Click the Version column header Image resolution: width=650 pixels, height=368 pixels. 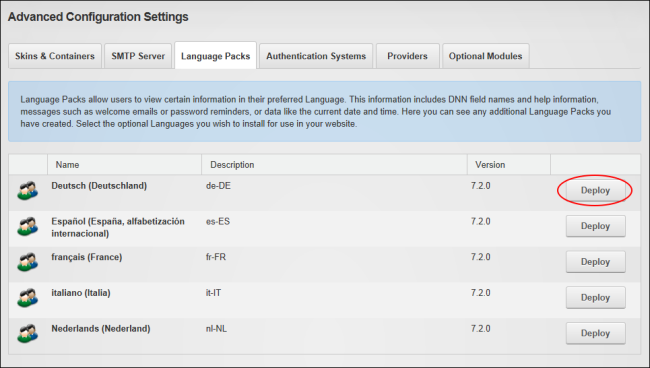pyautogui.click(x=490, y=165)
